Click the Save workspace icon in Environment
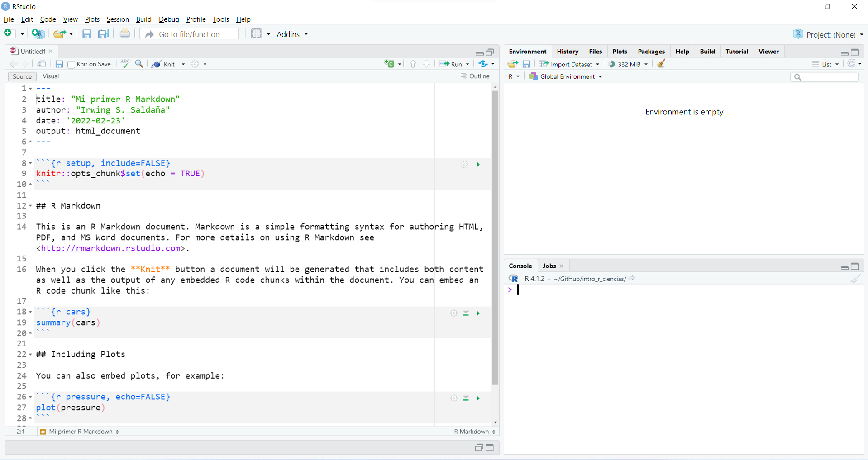 526,64
